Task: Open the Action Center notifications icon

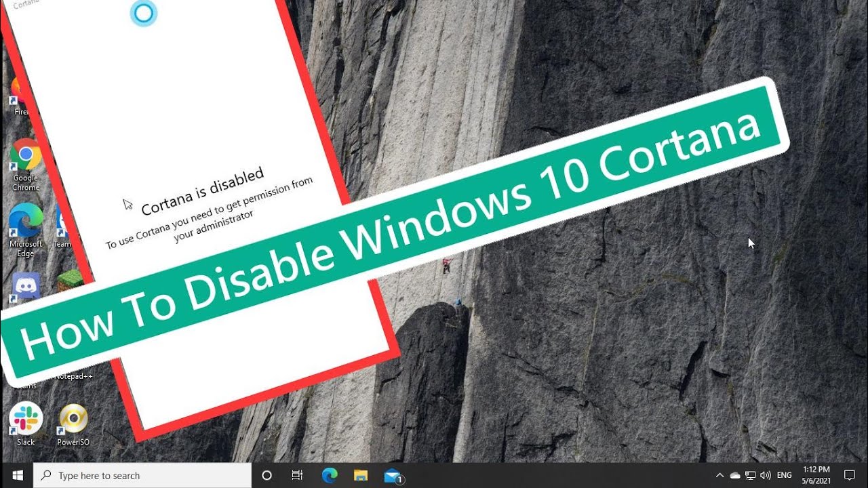Action: point(849,476)
